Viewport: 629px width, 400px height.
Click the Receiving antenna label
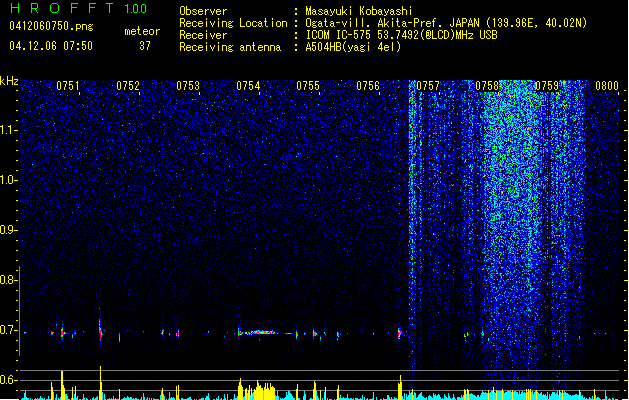point(230,47)
